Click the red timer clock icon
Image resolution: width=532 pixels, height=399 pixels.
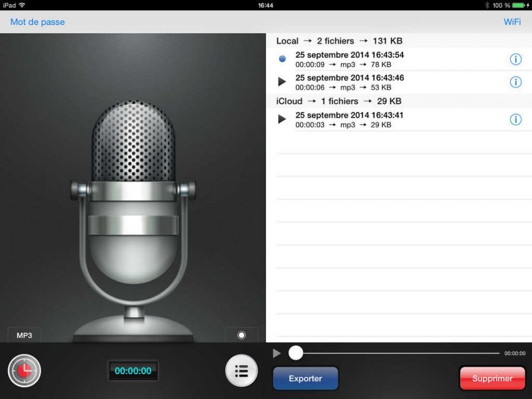pos(24,371)
